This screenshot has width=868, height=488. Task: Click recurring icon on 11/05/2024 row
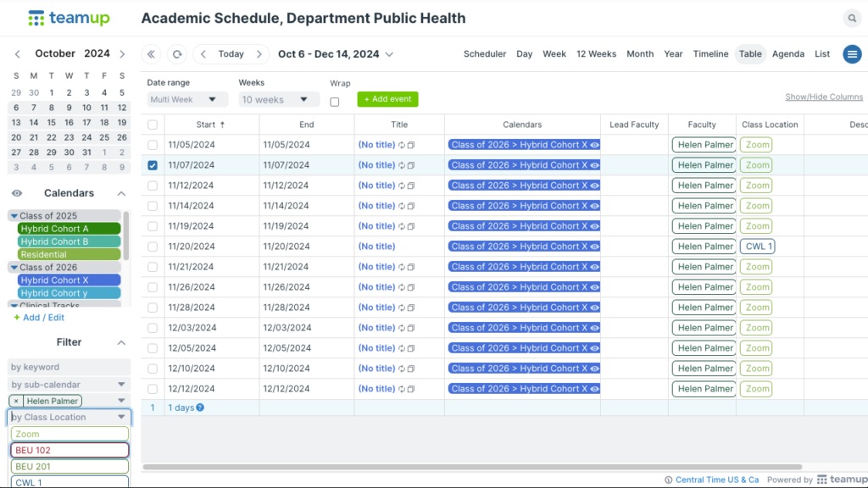[x=402, y=145]
